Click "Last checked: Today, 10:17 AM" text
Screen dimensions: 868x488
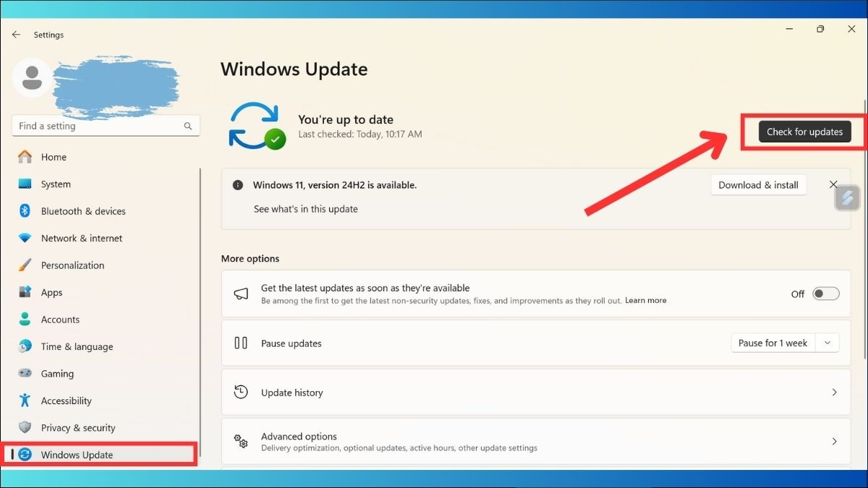pyautogui.click(x=359, y=134)
